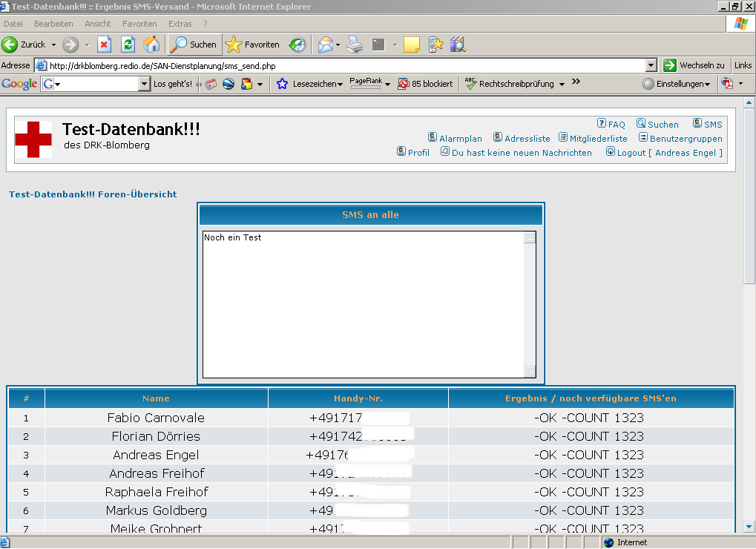Click the red cross DRK logo

click(x=33, y=139)
